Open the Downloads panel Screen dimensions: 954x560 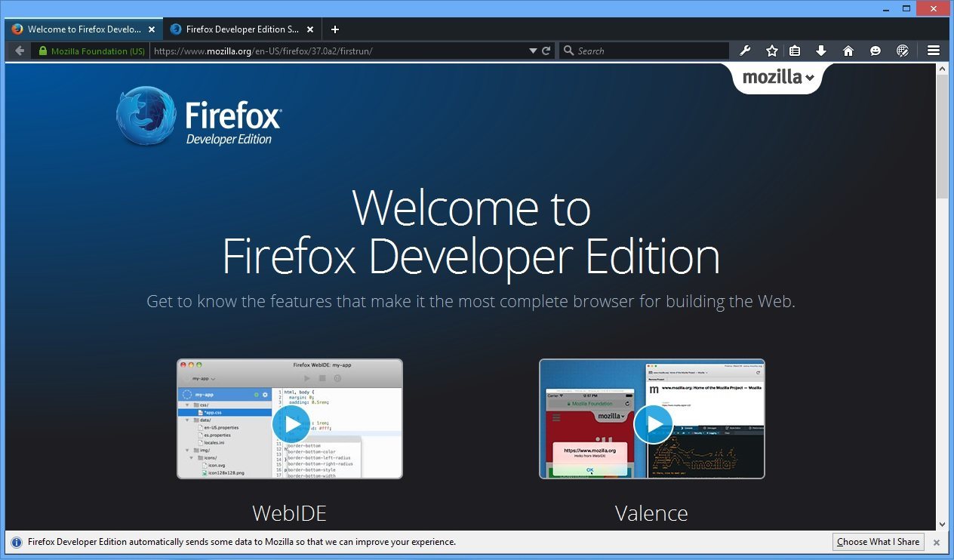tap(820, 51)
